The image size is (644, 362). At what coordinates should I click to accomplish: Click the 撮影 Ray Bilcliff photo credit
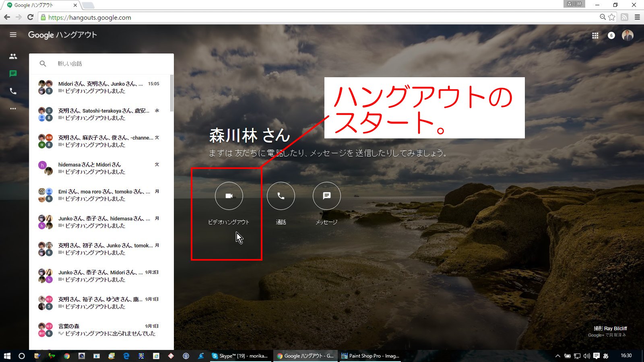610,328
